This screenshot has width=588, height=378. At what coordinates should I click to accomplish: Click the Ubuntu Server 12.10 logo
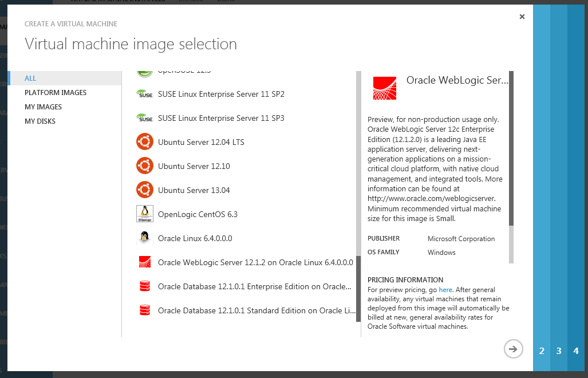pos(145,166)
